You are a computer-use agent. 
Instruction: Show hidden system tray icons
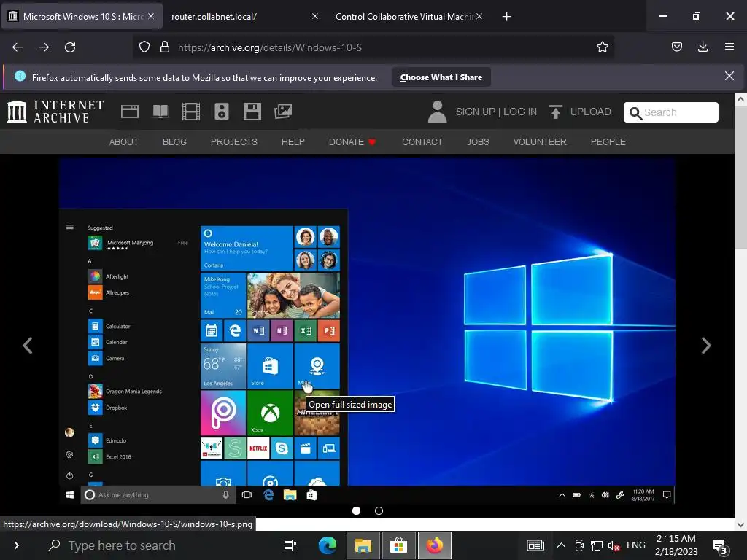coord(561,545)
